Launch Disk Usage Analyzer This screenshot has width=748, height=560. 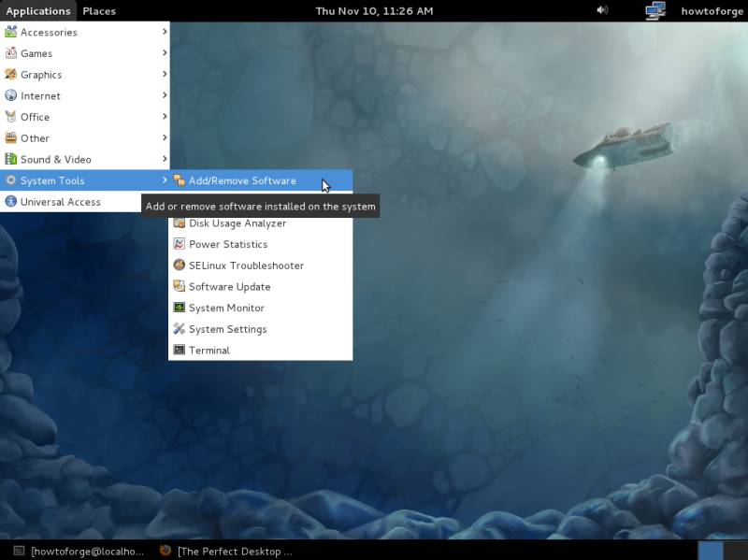coord(261,223)
